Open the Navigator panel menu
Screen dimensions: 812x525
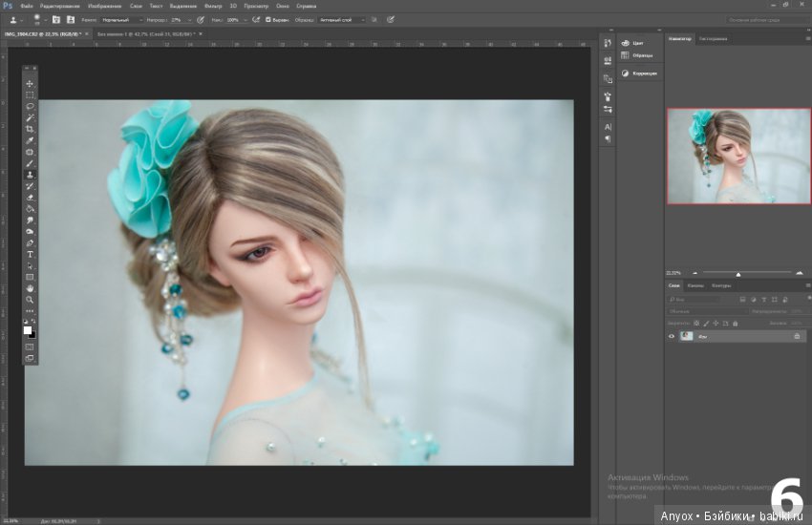[x=808, y=38]
